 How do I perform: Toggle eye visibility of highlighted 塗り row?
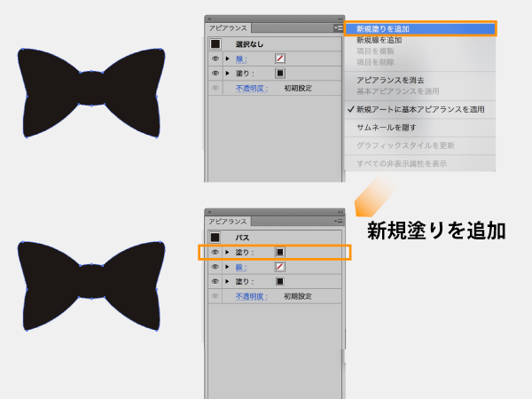click(215, 253)
